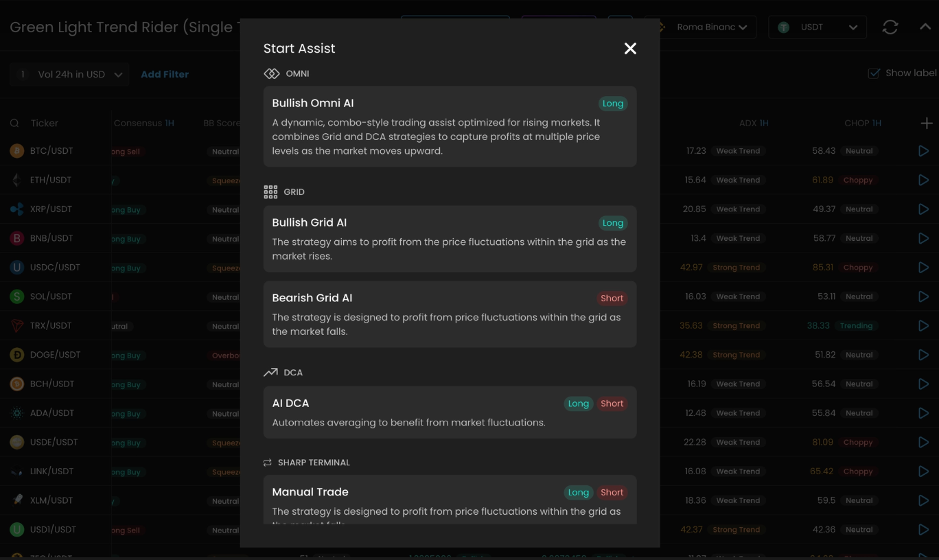The image size is (939, 560).
Task: Click the Add Filter link
Action: tap(165, 74)
